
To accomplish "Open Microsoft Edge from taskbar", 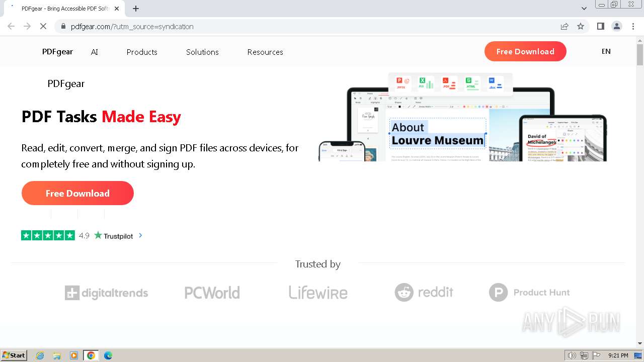I will (108, 355).
